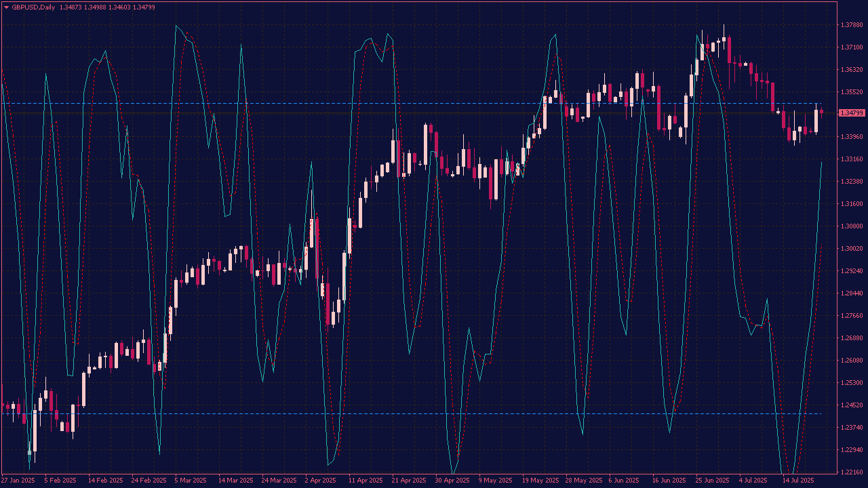Click the 1.33160 price axis label

coord(850,159)
